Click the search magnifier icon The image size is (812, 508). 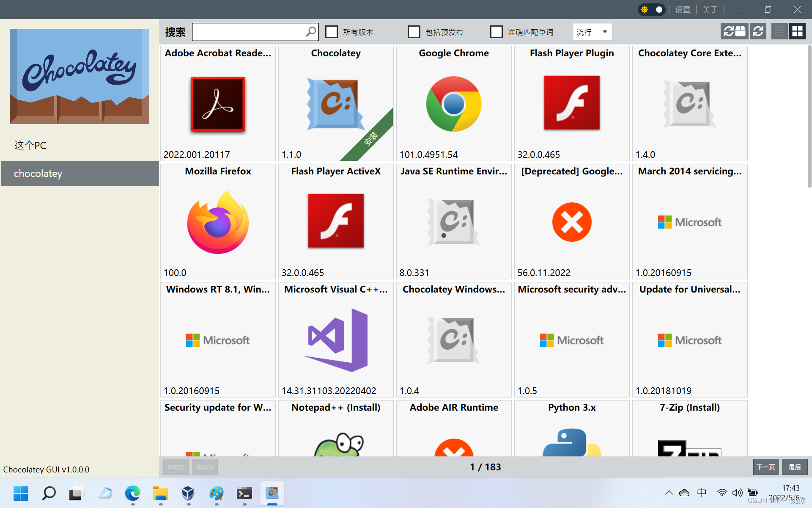tap(311, 32)
